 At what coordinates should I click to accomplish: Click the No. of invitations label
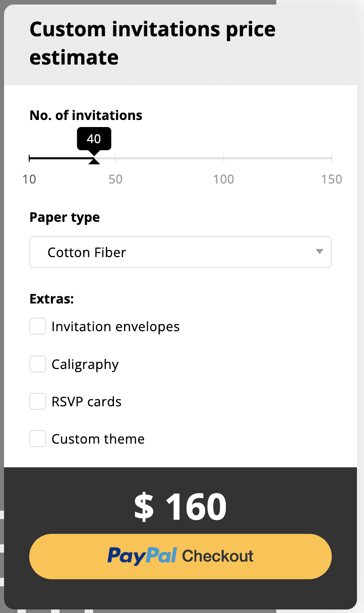[86, 115]
